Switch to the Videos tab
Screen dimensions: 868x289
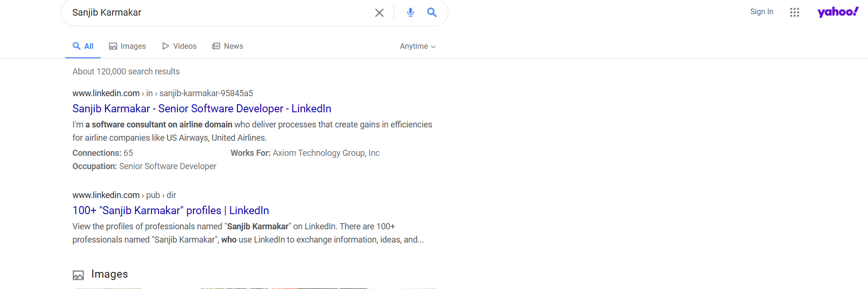[x=184, y=46]
